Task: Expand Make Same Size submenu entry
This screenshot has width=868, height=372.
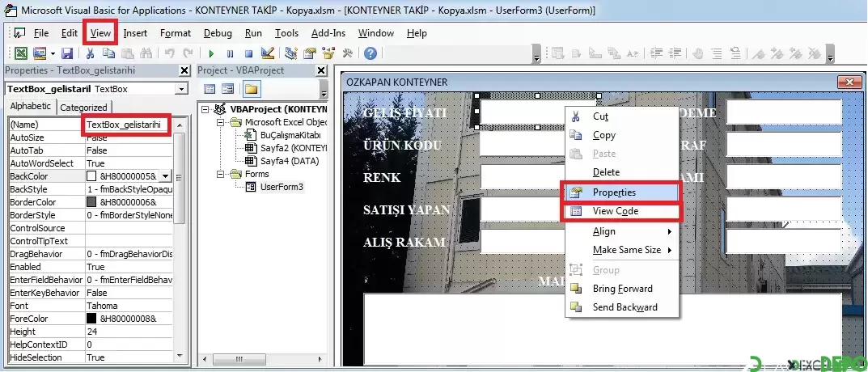Action: pos(621,250)
